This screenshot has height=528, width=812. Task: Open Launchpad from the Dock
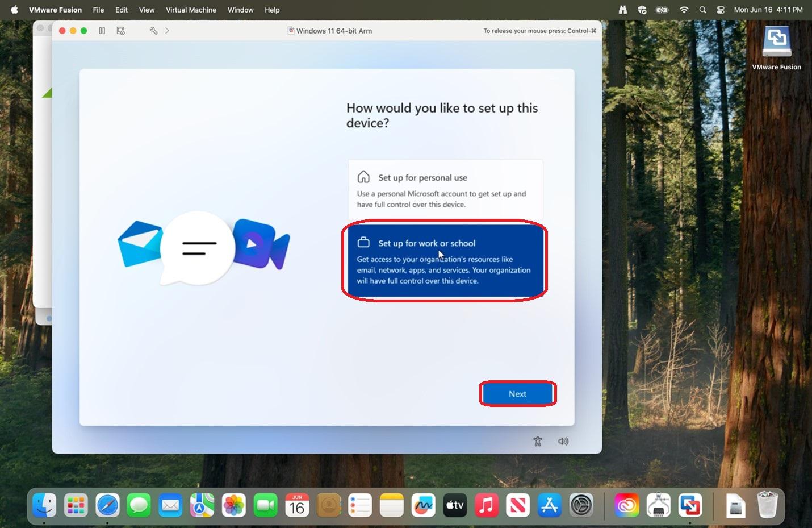pos(76,505)
